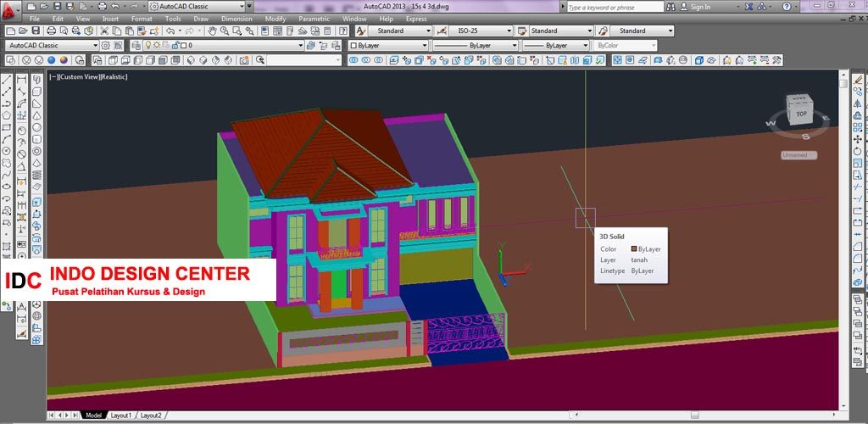Click ByLayer color swatch in toolbar

(353, 46)
